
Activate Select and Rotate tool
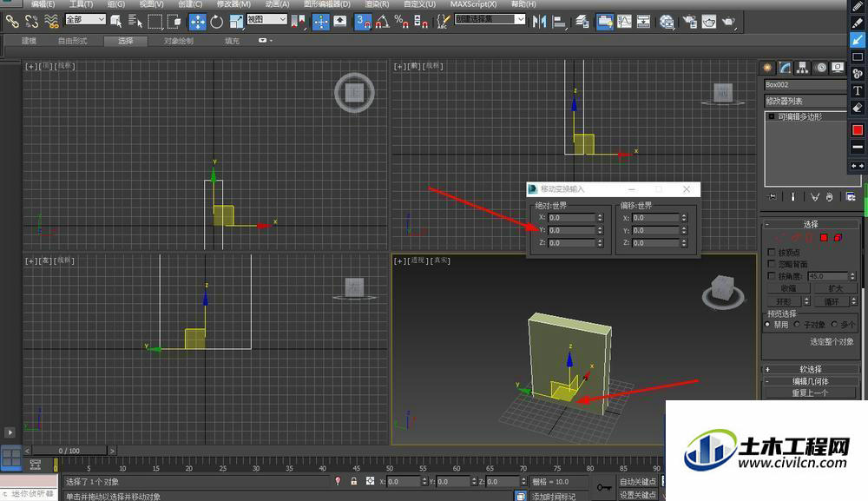(x=216, y=22)
